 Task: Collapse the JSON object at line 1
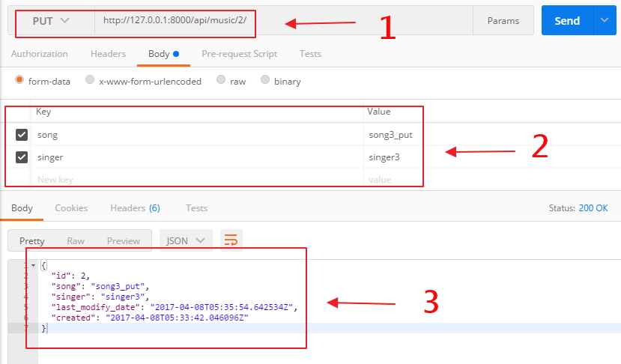point(34,265)
